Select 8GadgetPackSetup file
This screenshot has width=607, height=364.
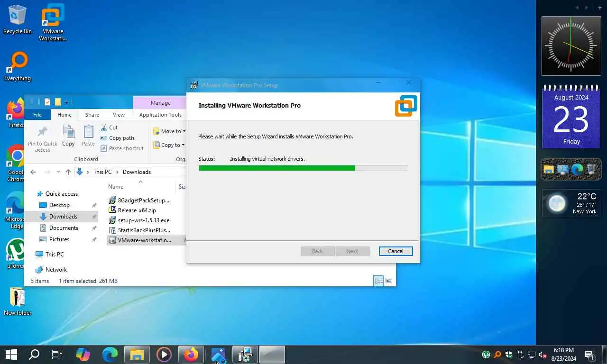tap(140, 200)
